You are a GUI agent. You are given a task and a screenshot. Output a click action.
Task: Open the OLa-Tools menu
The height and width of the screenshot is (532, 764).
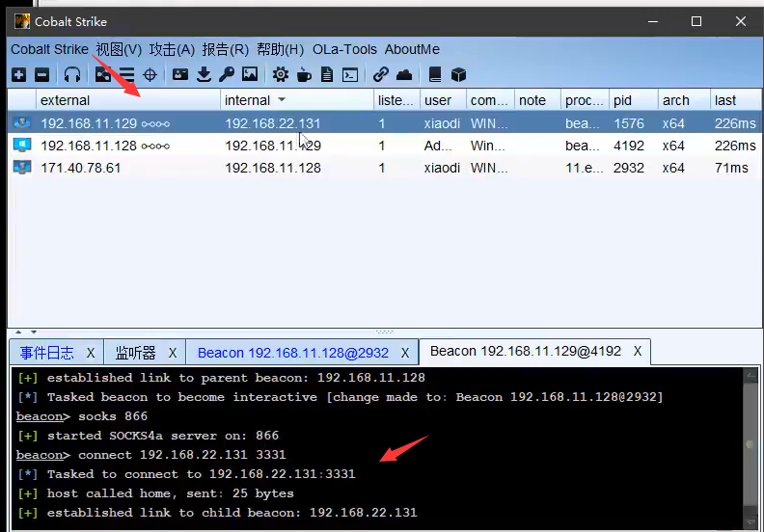pos(344,49)
